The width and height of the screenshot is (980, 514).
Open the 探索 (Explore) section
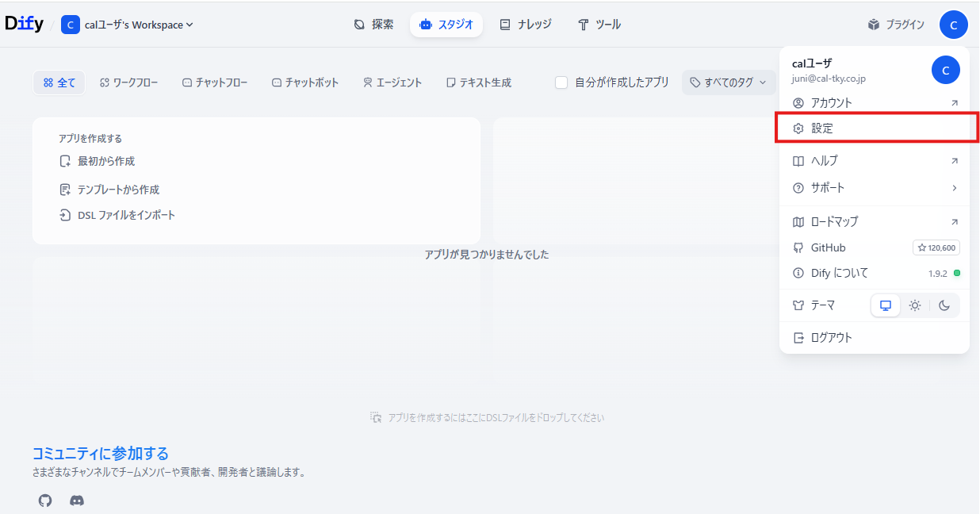(x=373, y=24)
